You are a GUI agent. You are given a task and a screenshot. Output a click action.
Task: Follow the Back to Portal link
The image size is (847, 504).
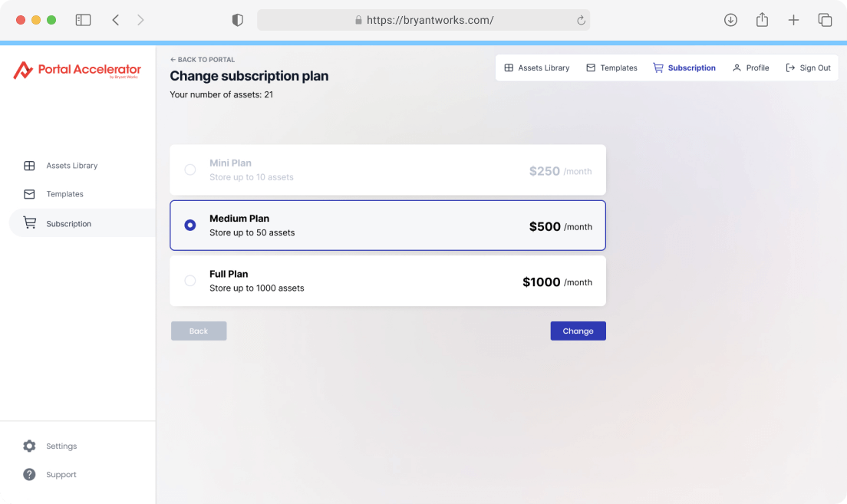click(x=203, y=59)
